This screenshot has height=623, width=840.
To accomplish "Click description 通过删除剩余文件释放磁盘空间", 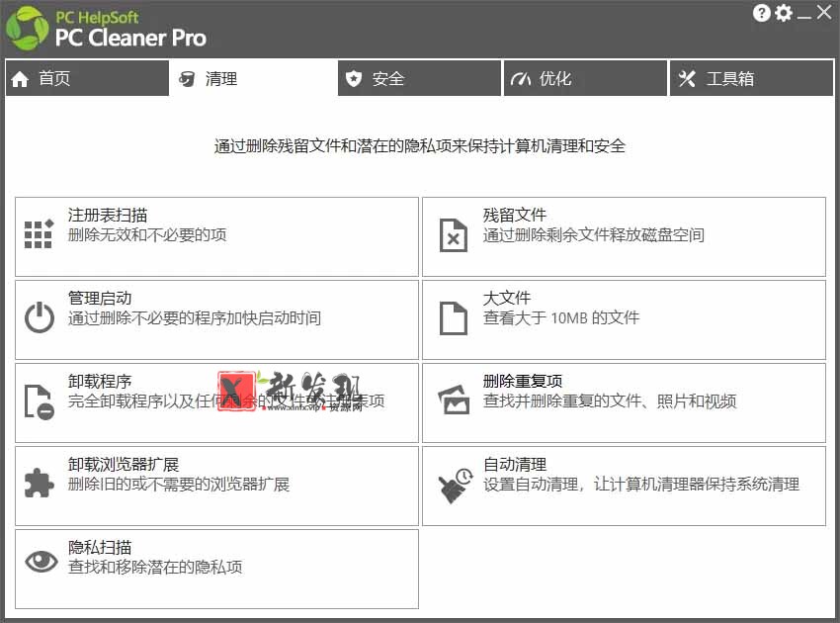I will tap(594, 234).
